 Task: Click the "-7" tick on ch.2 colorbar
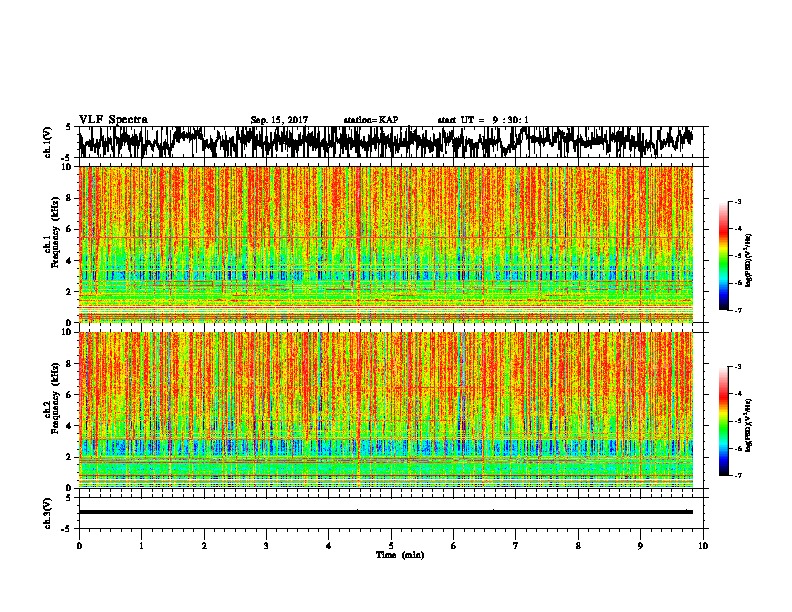(x=738, y=476)
